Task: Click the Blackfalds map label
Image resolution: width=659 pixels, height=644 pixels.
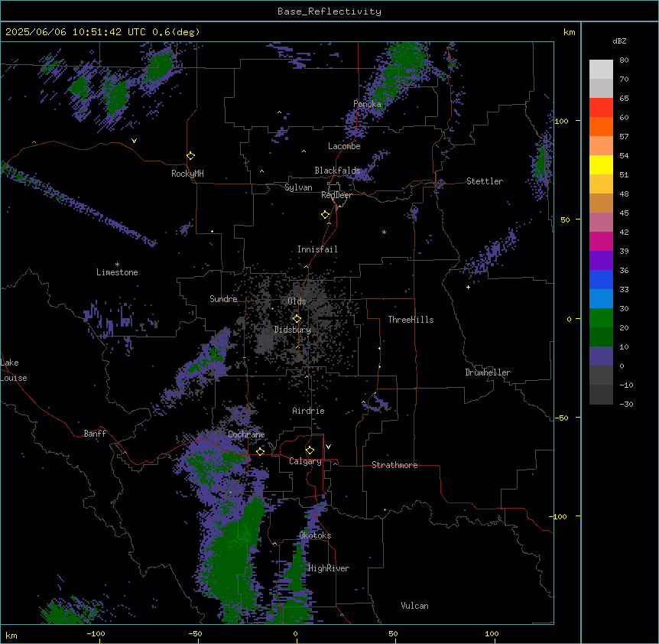Action: tap(337, 171)
